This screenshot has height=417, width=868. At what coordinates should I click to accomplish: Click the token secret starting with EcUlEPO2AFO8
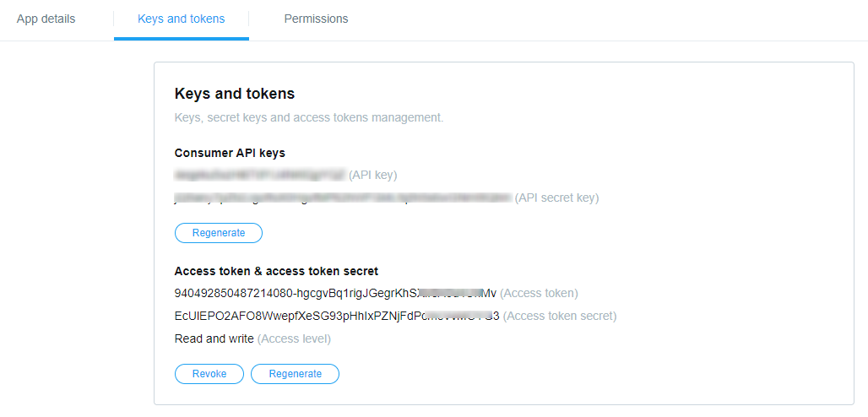336,316
